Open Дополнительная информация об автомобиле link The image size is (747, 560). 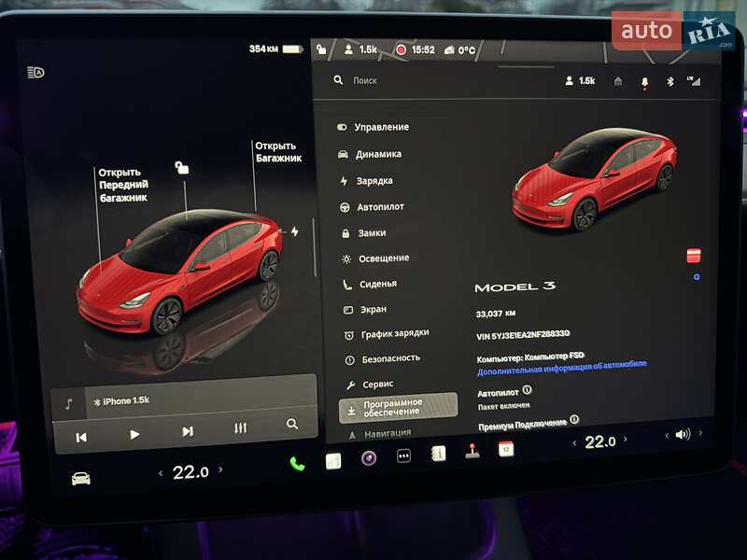click(562, 368)
